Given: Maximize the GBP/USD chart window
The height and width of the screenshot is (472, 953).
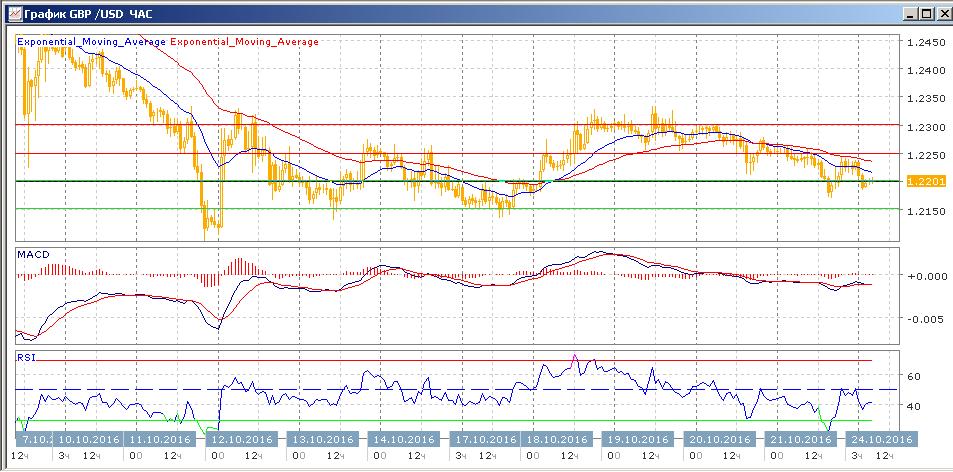Looking at the screenshot, I should click(x=926, y=13).
